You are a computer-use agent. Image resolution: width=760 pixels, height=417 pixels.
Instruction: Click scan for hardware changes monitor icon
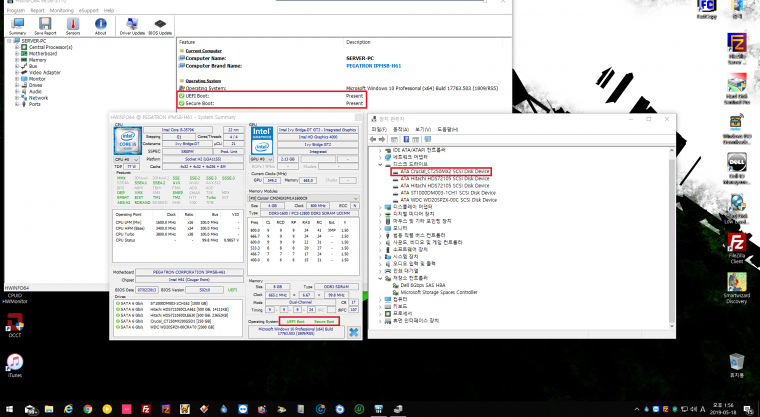coord(428,139)
